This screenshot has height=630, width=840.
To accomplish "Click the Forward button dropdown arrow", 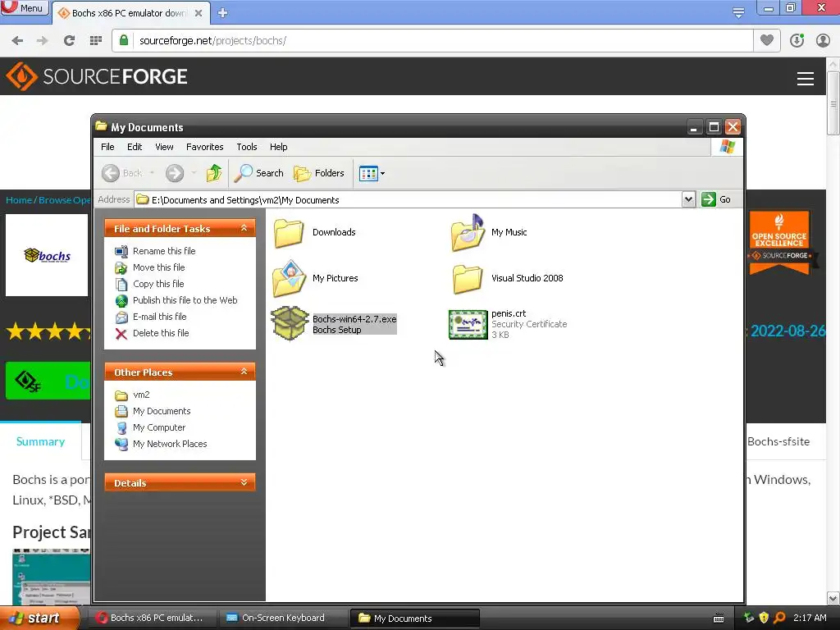I will tap(194, 173).
